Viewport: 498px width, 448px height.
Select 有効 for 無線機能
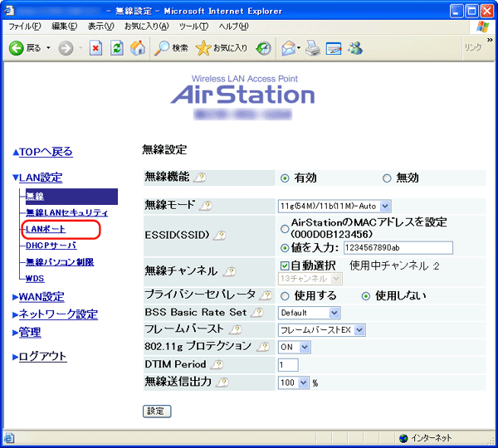point(285,178)
